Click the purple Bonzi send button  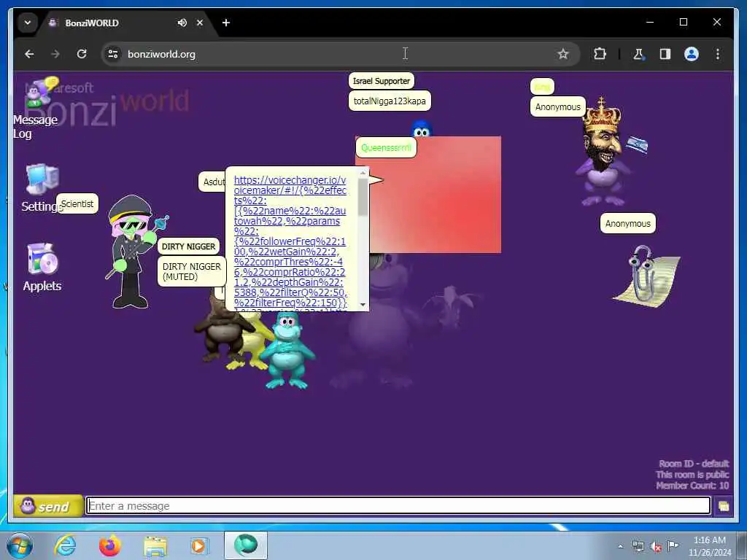[47, 506]
